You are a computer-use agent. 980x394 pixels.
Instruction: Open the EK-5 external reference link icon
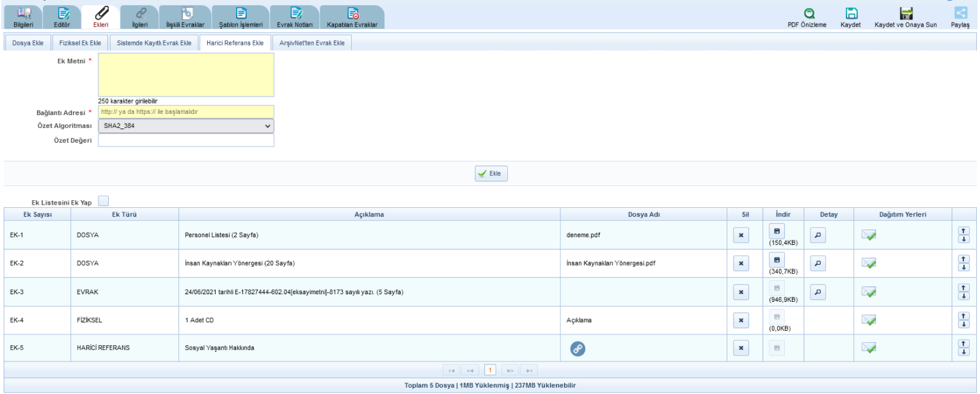tap(578, 348)
